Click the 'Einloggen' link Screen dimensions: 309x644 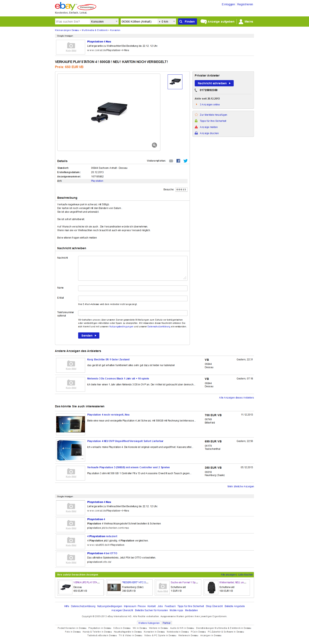(228, 4)
